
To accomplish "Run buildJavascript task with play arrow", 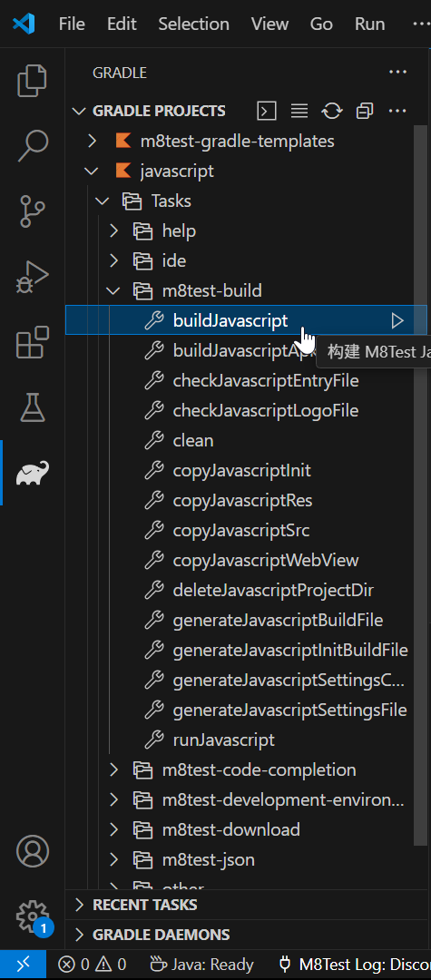I will coord(397,320).
